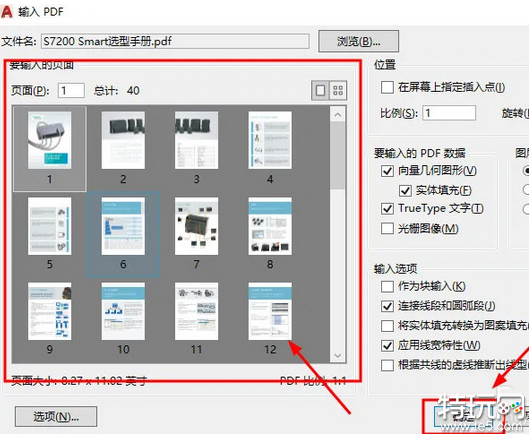Click the thumbnail list scroll up arrow
The image size is (532, 438).
point(338,115)
